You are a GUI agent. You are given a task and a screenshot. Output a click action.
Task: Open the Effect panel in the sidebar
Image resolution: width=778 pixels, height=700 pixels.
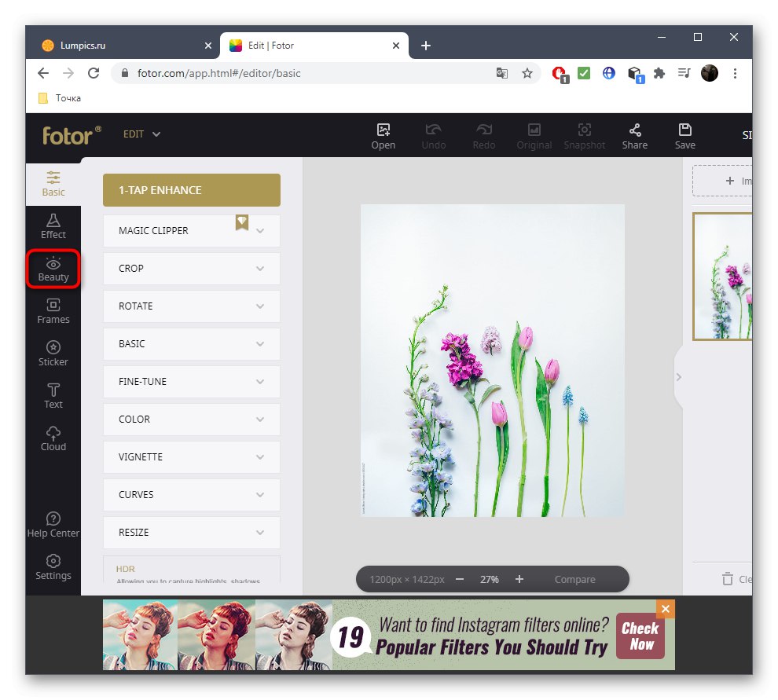tap(53, 226)
